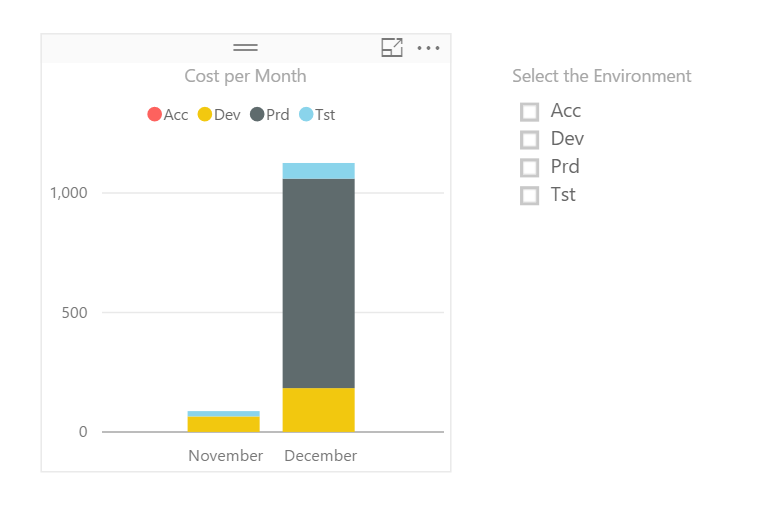Toggle the Tst environment checkbox
This screenshot has height=508, width=778.
point(530,196)
